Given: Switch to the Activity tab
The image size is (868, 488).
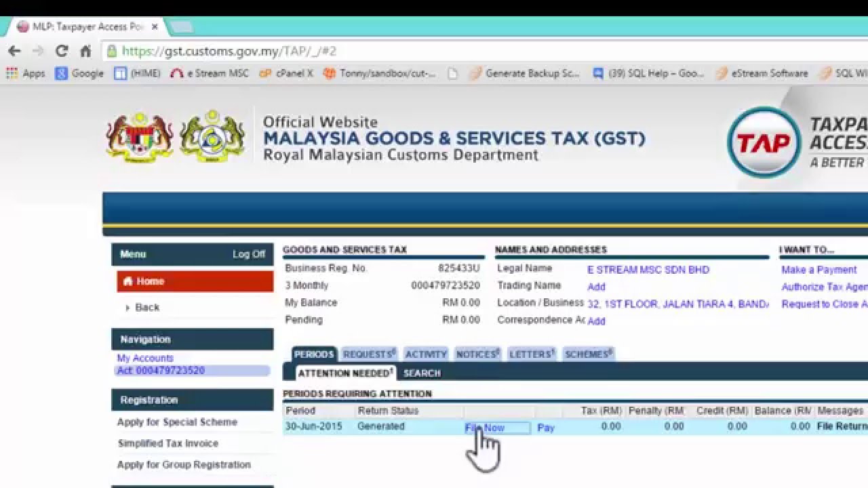Looking at the screenshot, I should point(426,354).
